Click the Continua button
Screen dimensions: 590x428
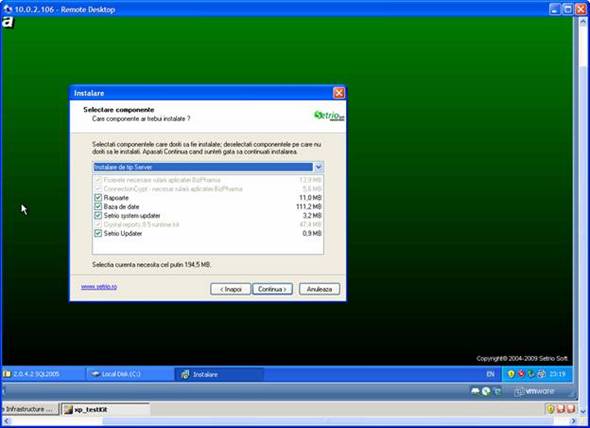272,289
